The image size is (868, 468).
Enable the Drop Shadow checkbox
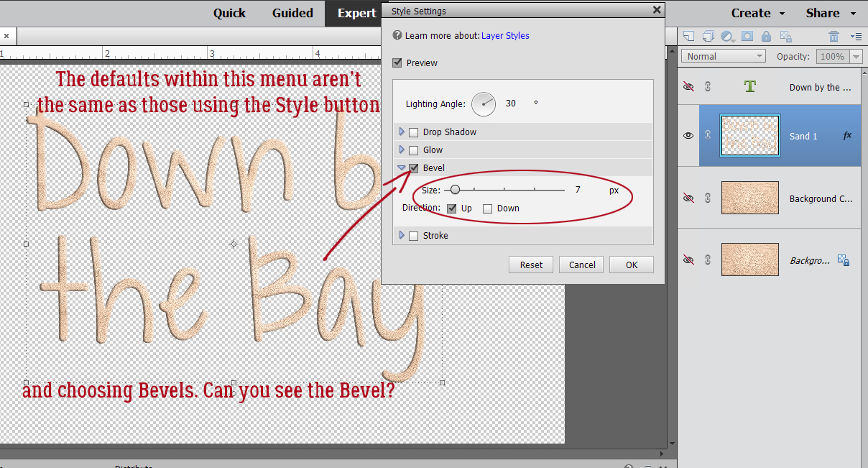pyautogui.click(x=413, y=132)
